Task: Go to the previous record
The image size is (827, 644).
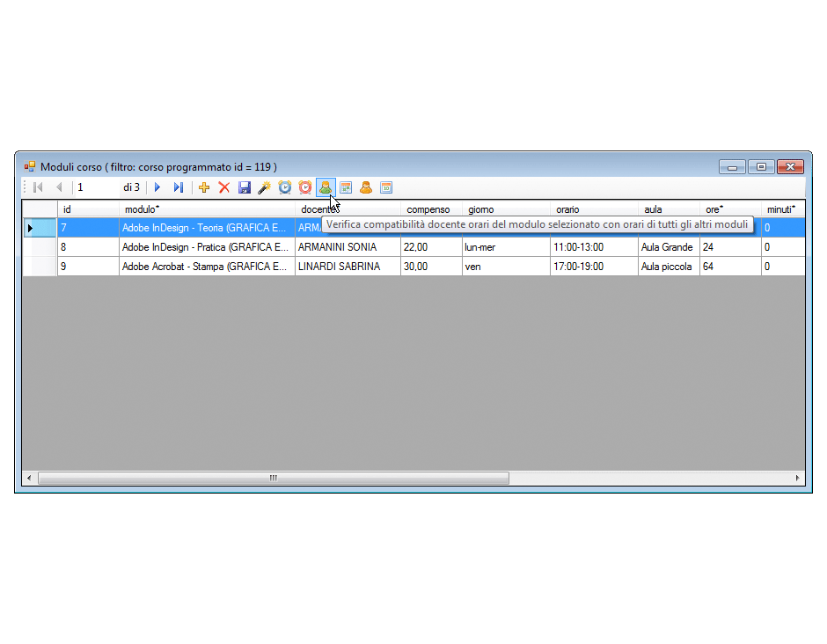Action: coord(59,187)
